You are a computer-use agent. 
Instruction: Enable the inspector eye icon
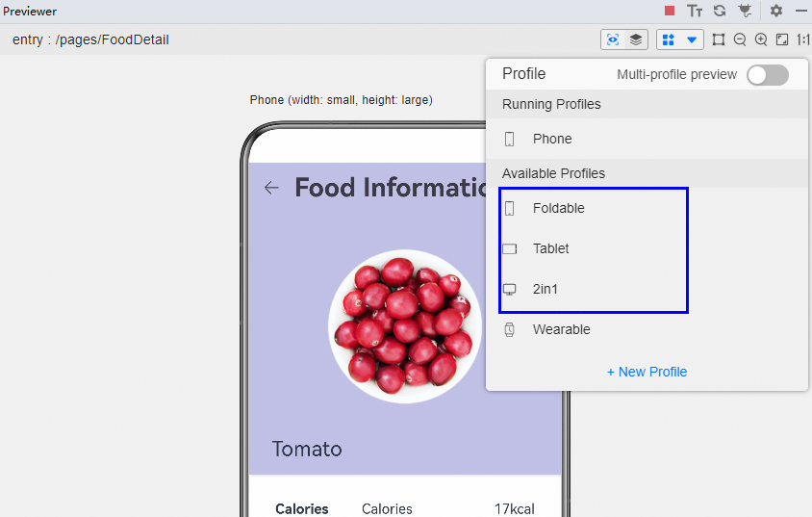612,39
